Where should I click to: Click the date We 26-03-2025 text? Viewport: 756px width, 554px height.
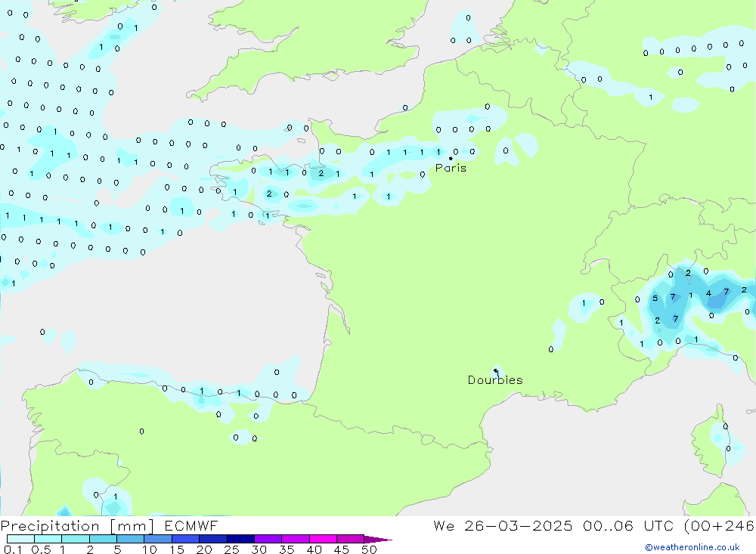tap(503, 525)
